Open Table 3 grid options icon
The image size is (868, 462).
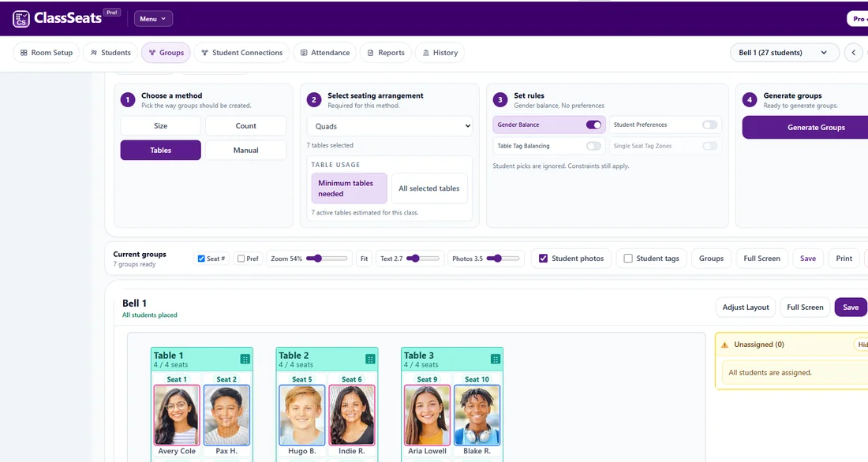pyautogui.click(x=496, y=359)
